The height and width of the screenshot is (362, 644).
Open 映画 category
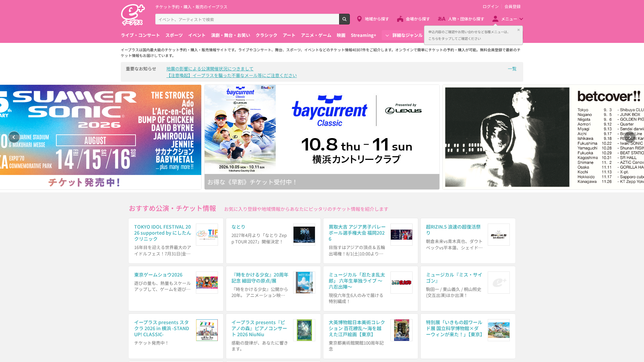pyautogui.click(x=341, y=35)
